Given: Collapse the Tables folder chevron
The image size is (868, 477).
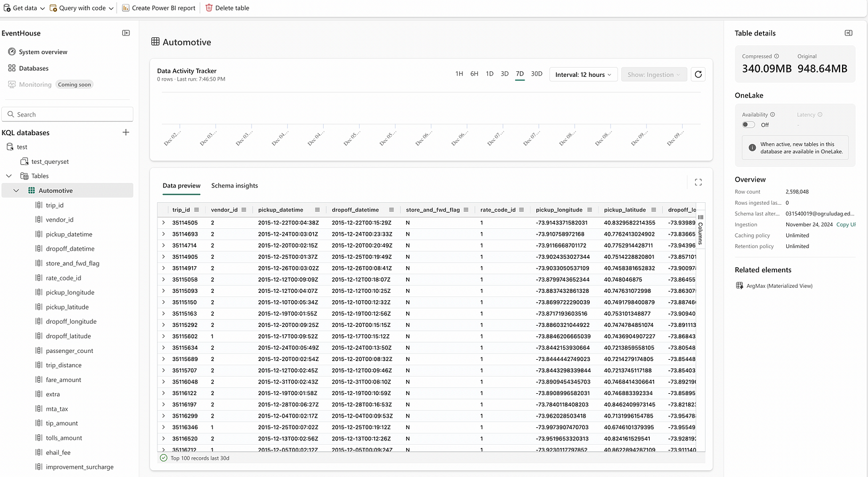Looking at the screenshot, I should 9,176.
